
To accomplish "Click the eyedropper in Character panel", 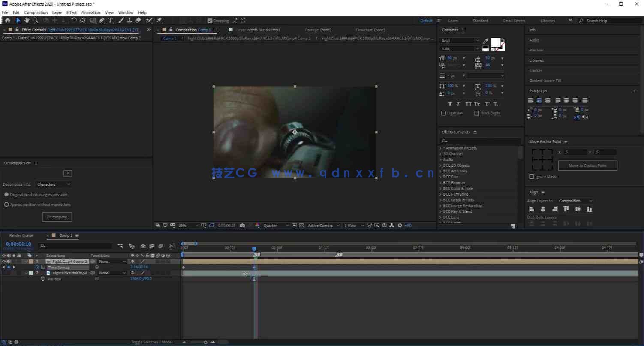I will click(486, 41).
